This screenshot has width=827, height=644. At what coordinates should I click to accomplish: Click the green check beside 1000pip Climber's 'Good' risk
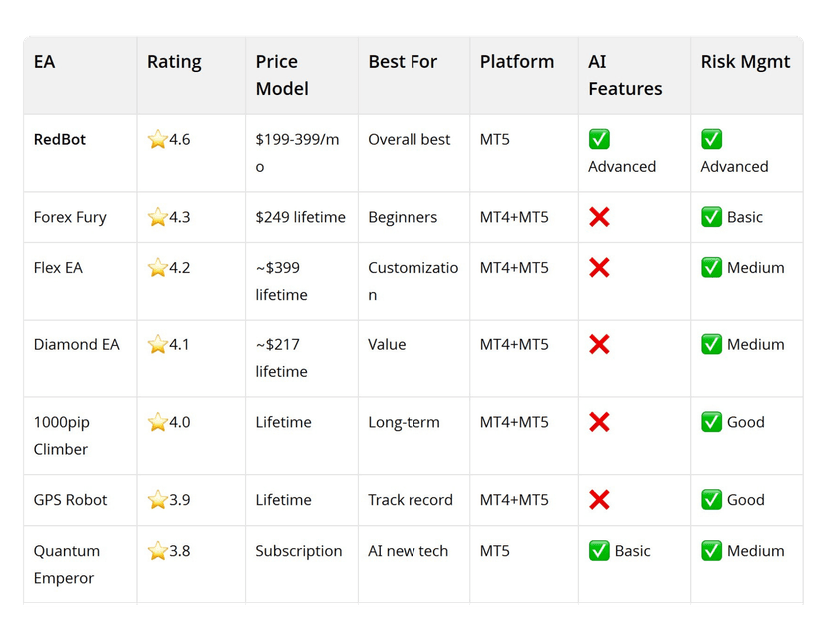point(711,422)
